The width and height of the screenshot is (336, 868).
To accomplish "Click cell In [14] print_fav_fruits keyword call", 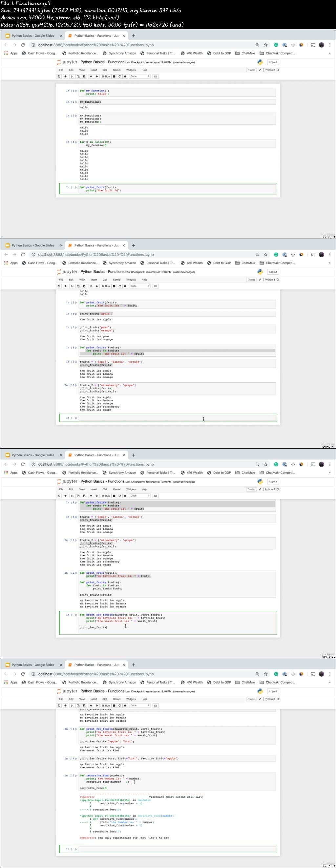I will [x=177, y=758].
